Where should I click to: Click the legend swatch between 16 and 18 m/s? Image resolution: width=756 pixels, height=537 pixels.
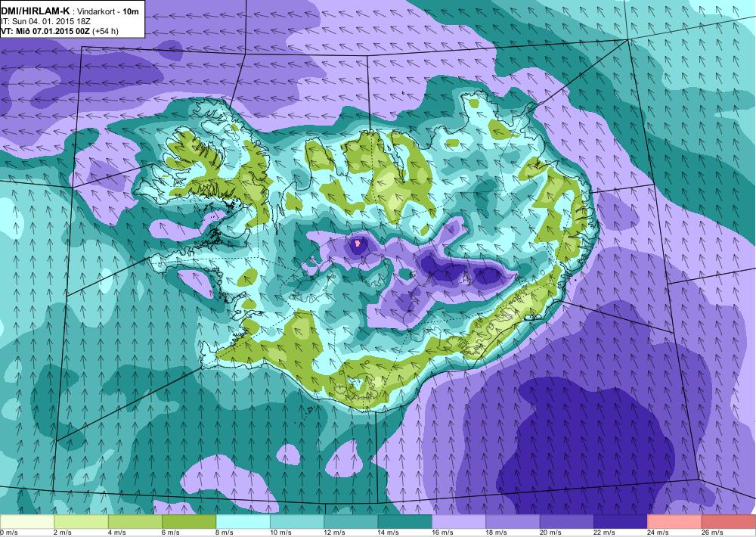tap(459, 522)
